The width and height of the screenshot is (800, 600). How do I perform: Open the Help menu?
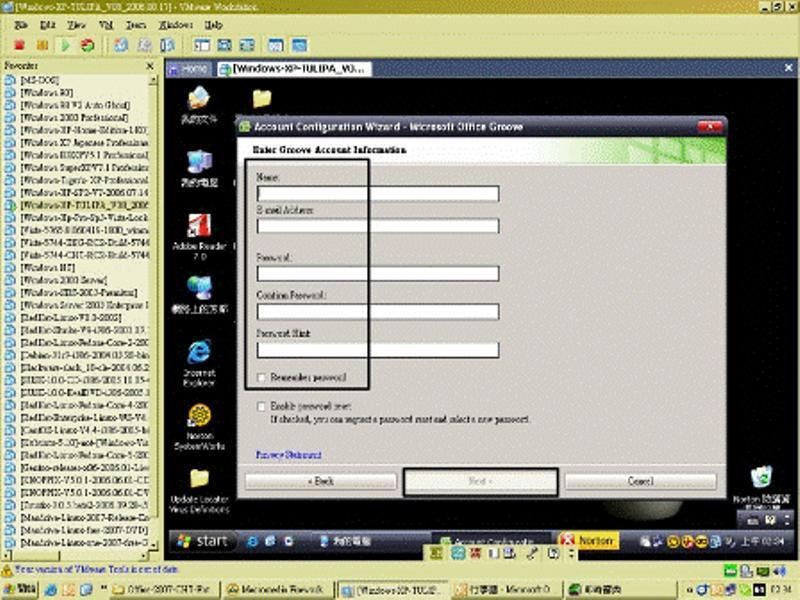213,24
